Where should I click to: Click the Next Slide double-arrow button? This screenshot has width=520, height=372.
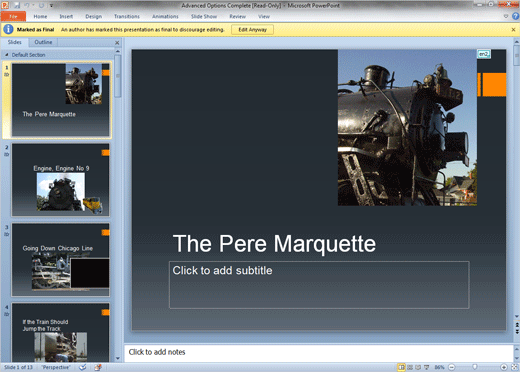[517, 331]
